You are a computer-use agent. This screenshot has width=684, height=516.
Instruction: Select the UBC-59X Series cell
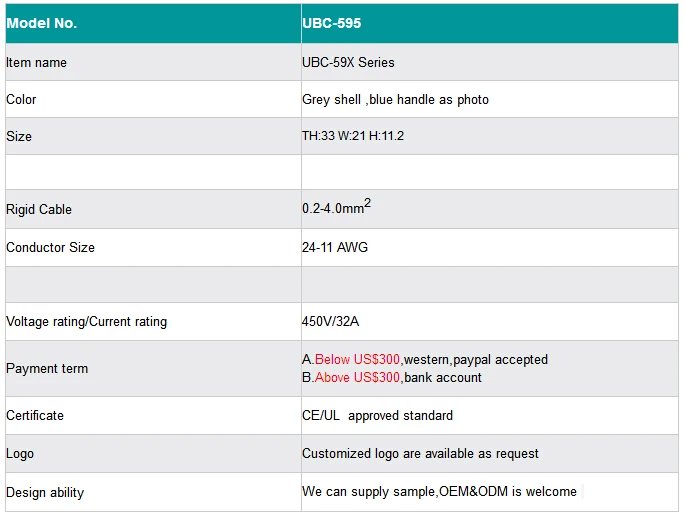pyautogui.click(x=490, y=62)
